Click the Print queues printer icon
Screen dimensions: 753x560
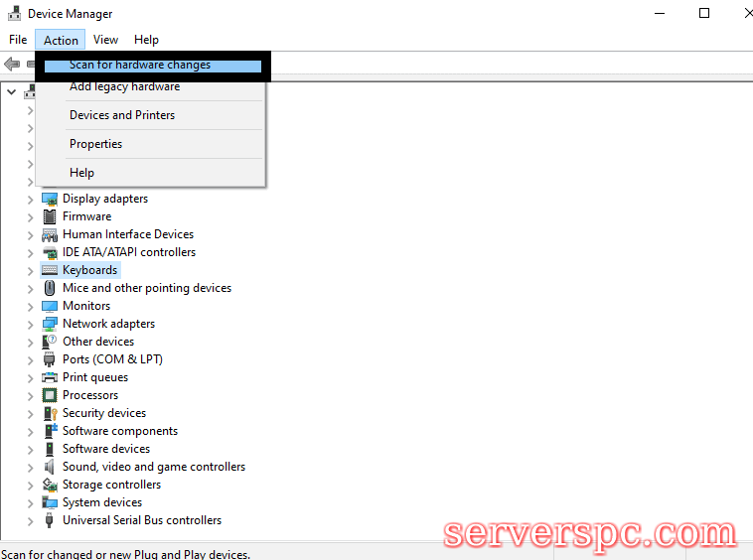tap(50, 377)
